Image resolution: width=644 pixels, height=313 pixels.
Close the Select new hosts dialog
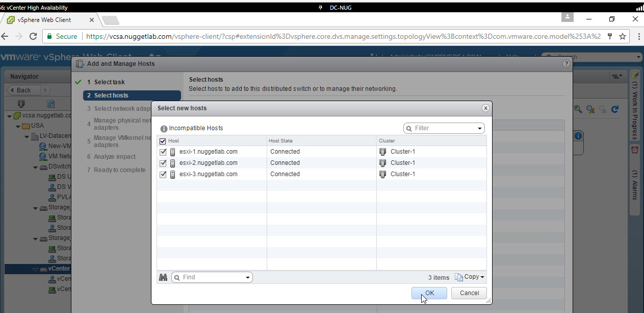click(485, 108)
